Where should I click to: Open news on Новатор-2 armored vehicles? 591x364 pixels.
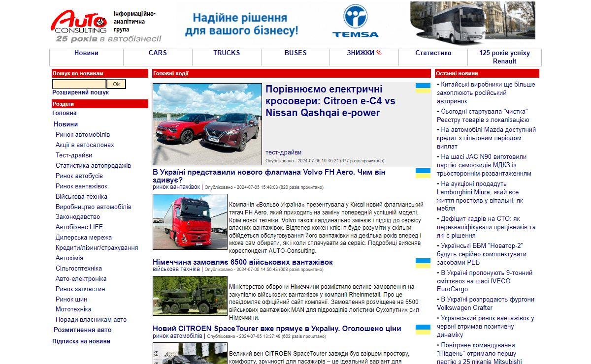(x=482, y=254)
